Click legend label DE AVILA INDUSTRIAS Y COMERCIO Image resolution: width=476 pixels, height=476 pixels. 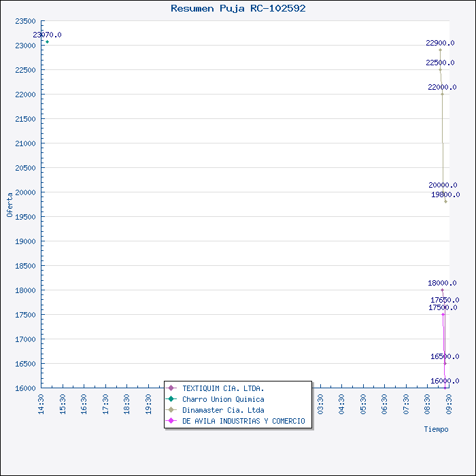243,421
